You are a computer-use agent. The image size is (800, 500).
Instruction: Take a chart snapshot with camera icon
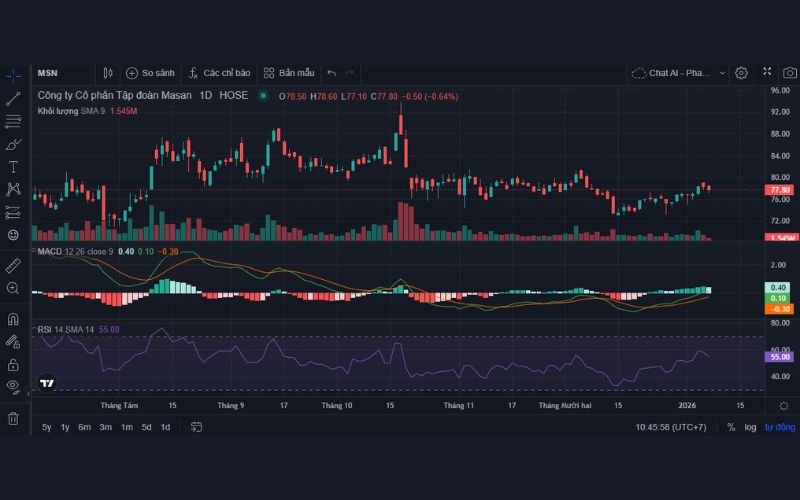790,73
